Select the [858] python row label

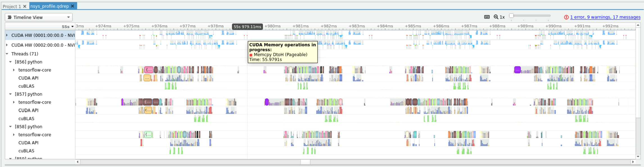pyautogui.click(x=29, y=127)
